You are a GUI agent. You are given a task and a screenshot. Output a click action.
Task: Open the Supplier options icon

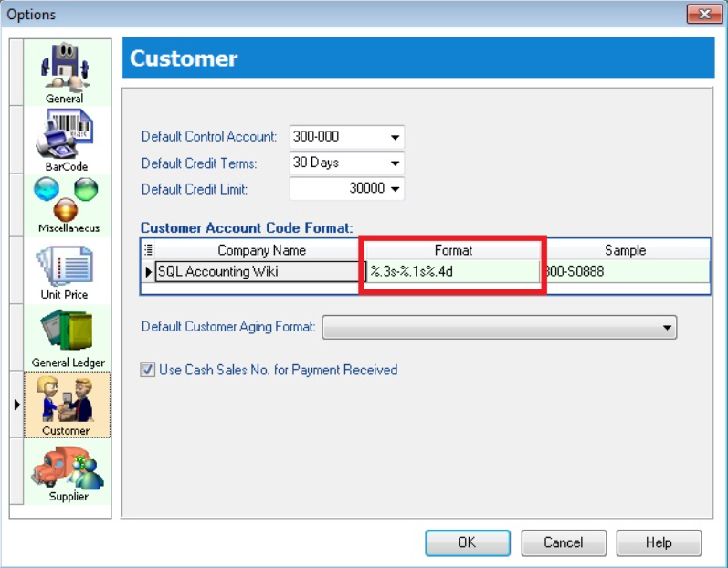(x=67, y=471)
